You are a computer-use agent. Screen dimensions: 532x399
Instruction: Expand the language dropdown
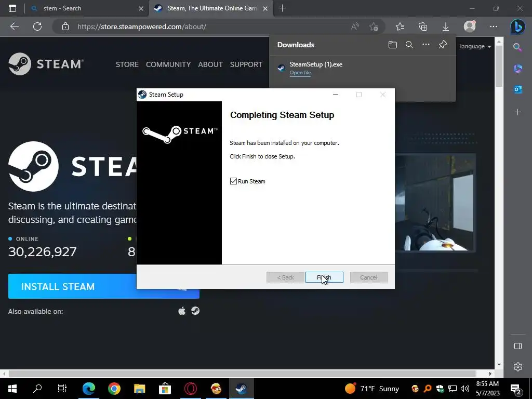point(475,46)
